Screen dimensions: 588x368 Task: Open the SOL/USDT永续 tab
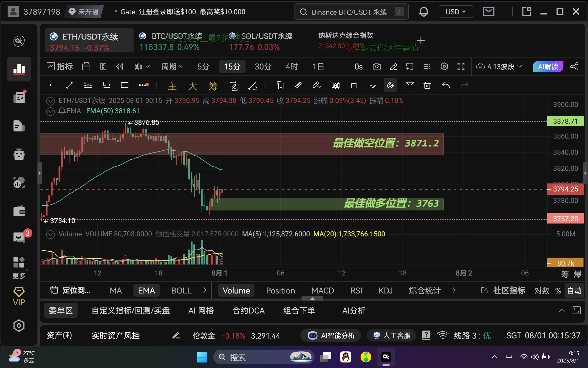click(261, 41)
